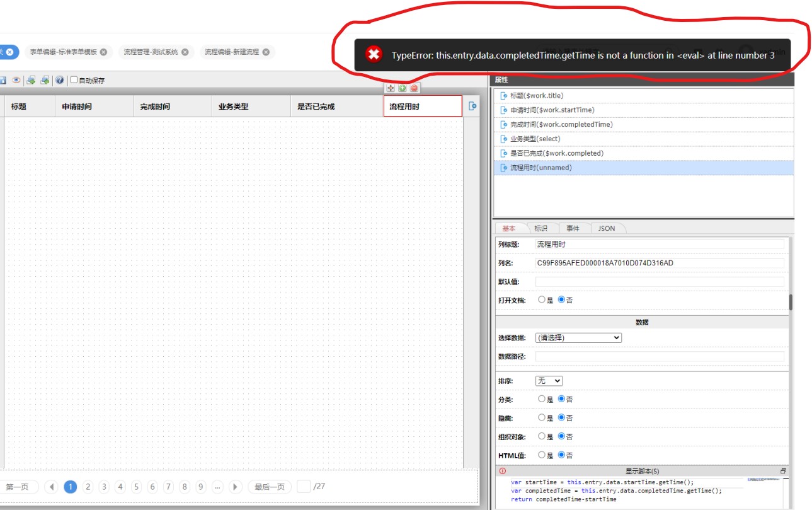Image resolution: width=812 pixels, height=510 pixels.
Task: Click the red warning icon on script bar
Action: click(x=502, y=471)
